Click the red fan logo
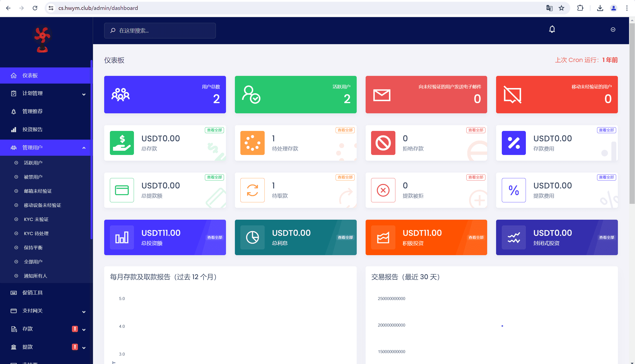Viewport: 635px width, 364px height. pos(42,39)
